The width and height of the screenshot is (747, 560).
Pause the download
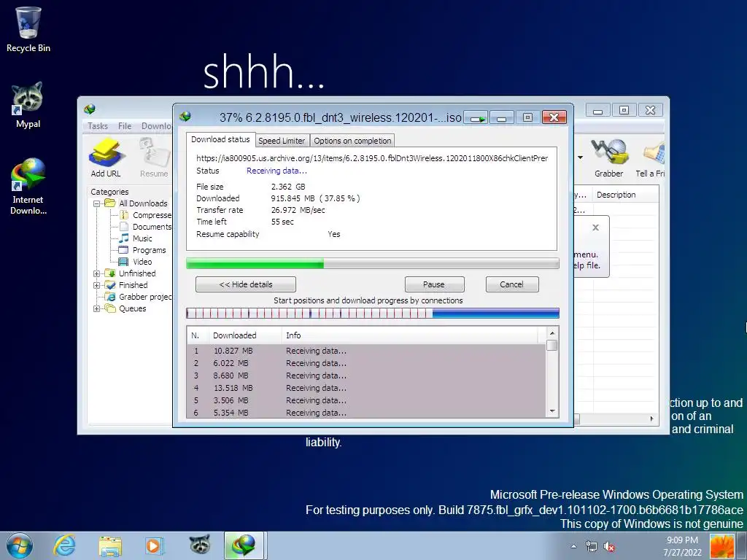(434, 284)
